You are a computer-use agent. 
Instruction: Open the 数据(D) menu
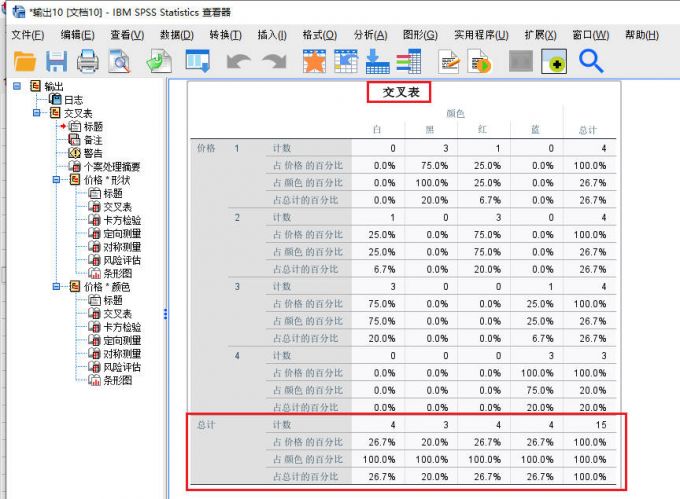pos(177,35)
